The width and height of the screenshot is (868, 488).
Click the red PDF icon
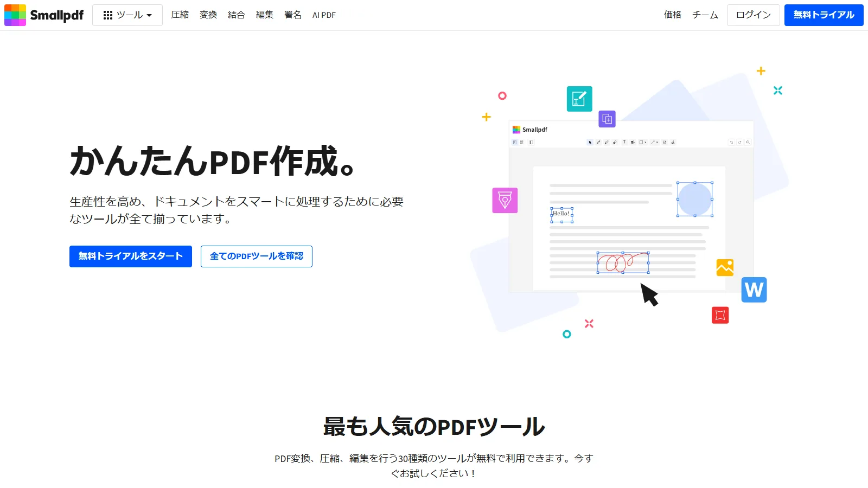point(720,315)
